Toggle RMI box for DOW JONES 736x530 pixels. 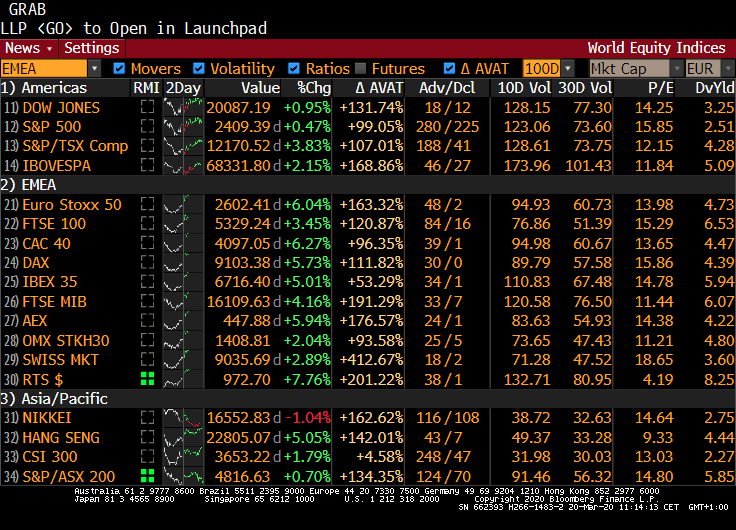[x=147, y=107]
